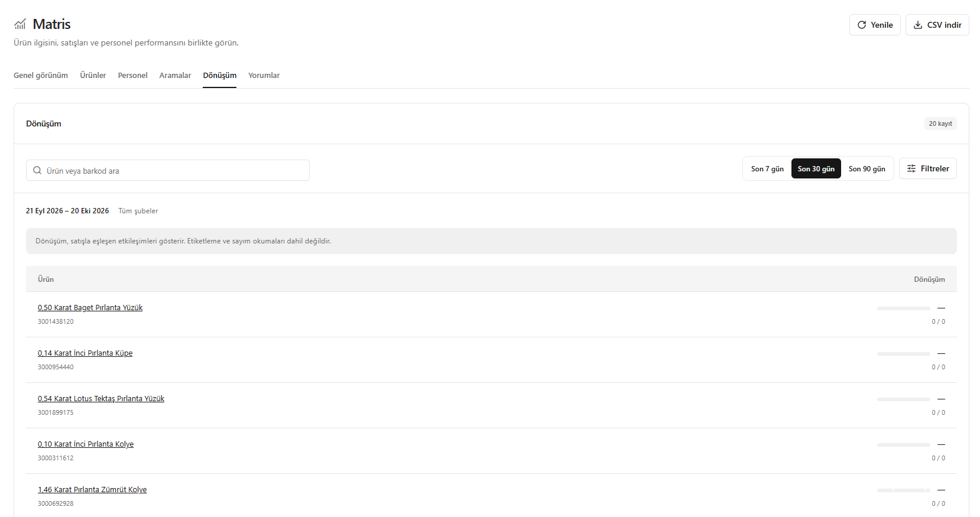Go to the Aramalar tab
This screenshot has width=980, height=517.
click(175, 75)
